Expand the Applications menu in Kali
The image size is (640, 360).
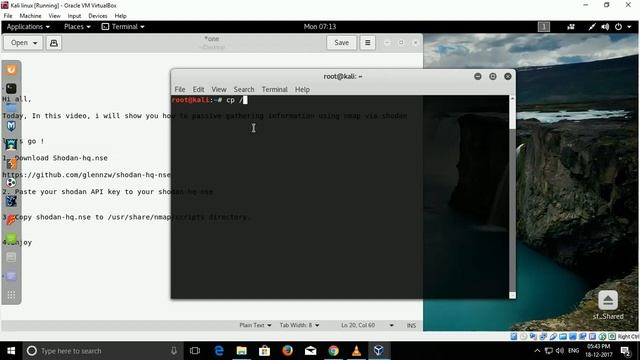tap(28, 27)
